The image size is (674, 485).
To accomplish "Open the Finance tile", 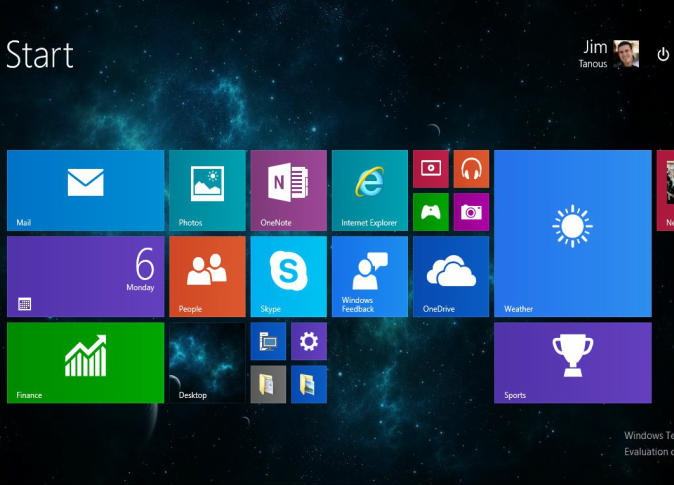I will [85, 362].
